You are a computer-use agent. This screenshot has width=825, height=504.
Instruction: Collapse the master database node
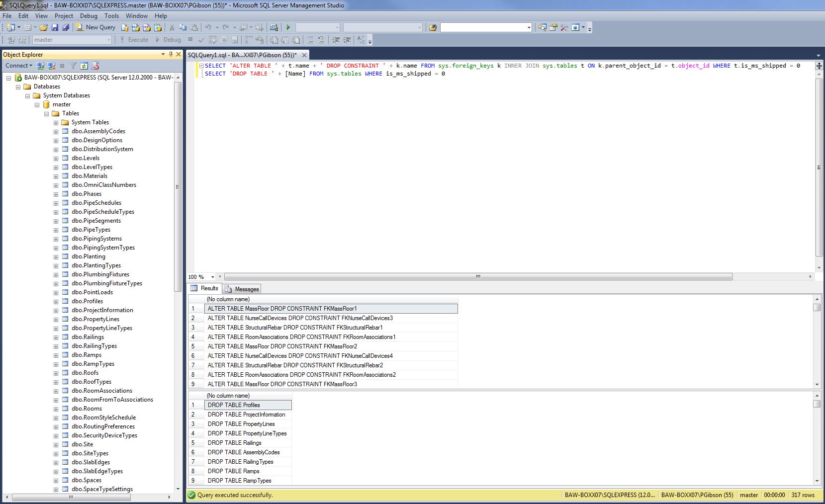click(x=37, y=104)
